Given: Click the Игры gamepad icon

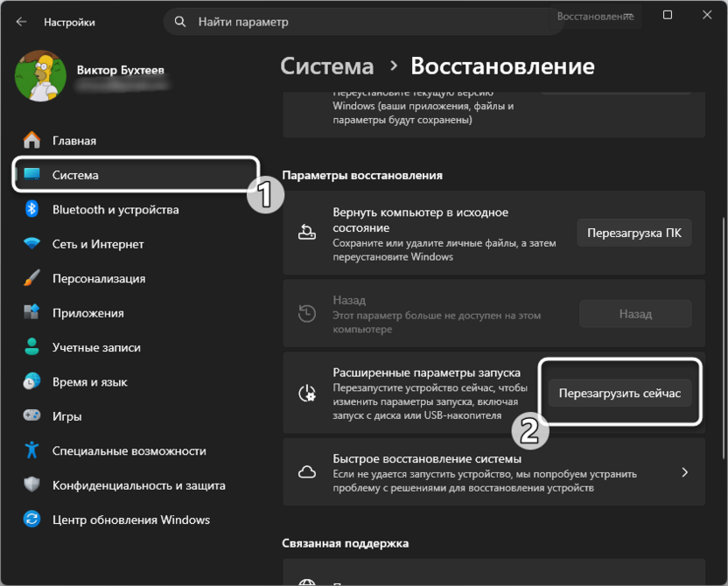Looking at the screenshot, I should (x=32, y=415).
